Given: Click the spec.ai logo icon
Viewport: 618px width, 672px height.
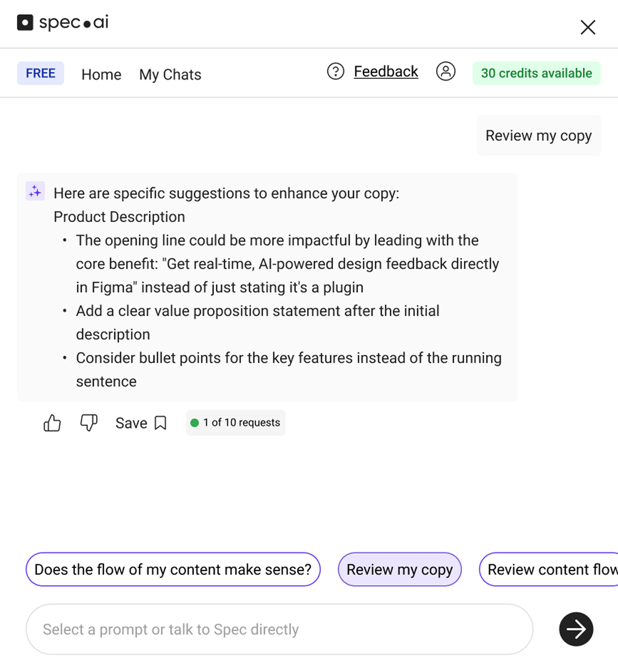Looking at the screenshot, I should [25, 23].
